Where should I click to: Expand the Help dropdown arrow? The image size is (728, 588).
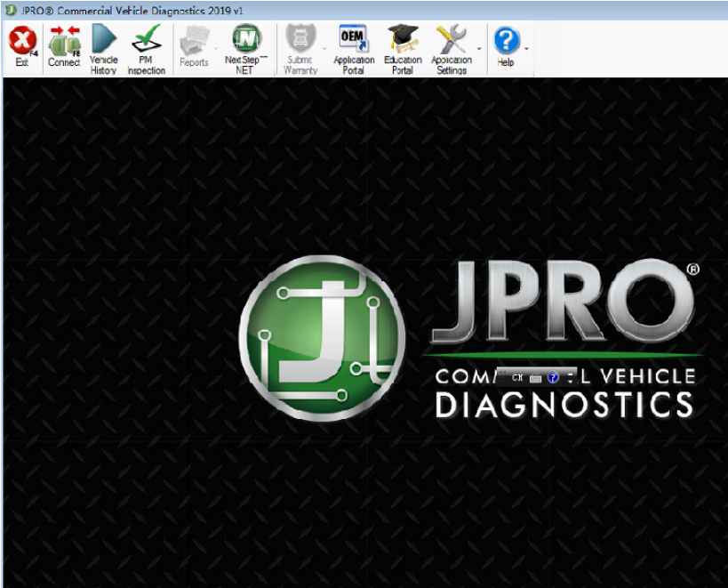[526, 49]
